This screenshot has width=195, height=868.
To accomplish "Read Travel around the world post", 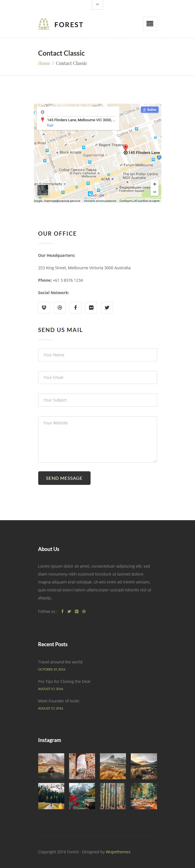I will 60,662.
